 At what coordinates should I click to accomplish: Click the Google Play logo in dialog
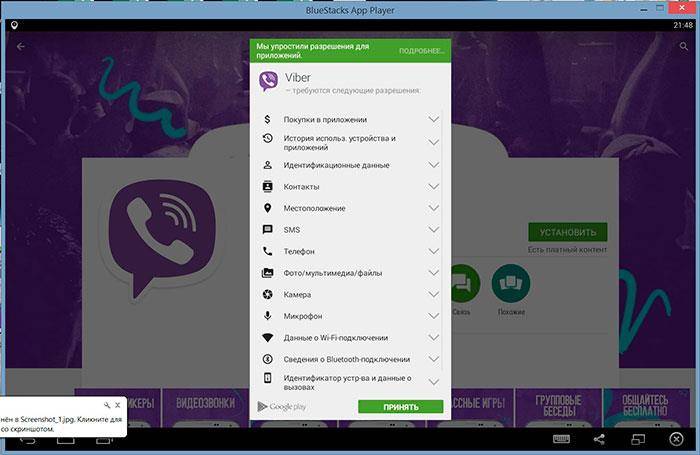(x=282, y=406)
